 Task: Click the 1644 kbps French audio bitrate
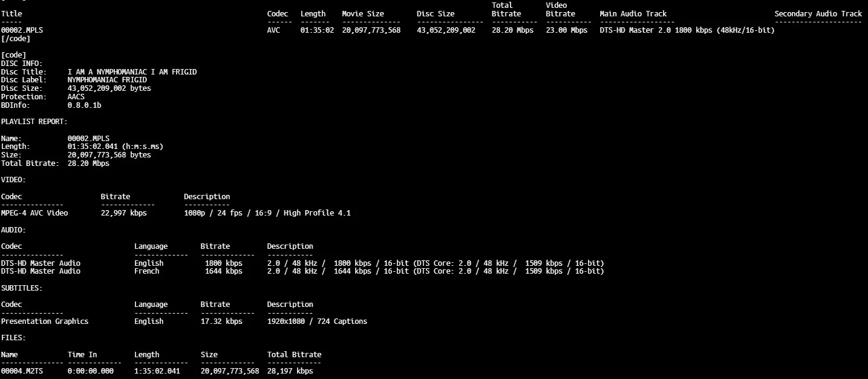pyautogui.click(x=223, y=271)
